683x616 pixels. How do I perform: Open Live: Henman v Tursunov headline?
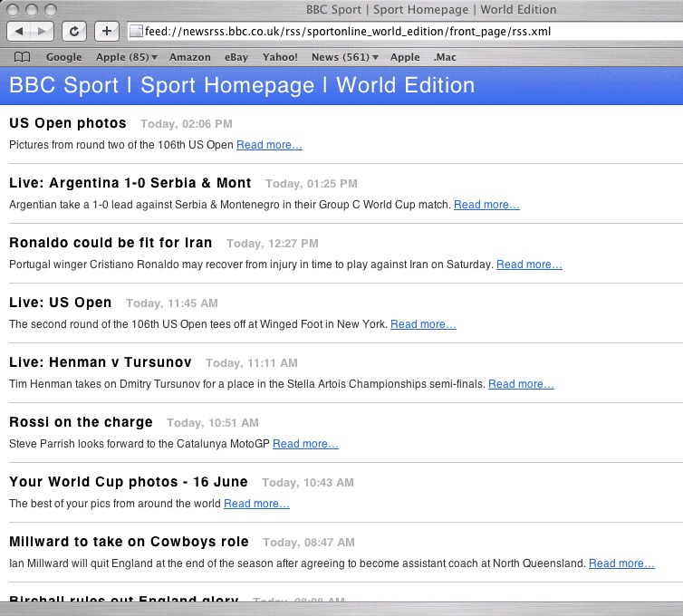click(101, 362)
